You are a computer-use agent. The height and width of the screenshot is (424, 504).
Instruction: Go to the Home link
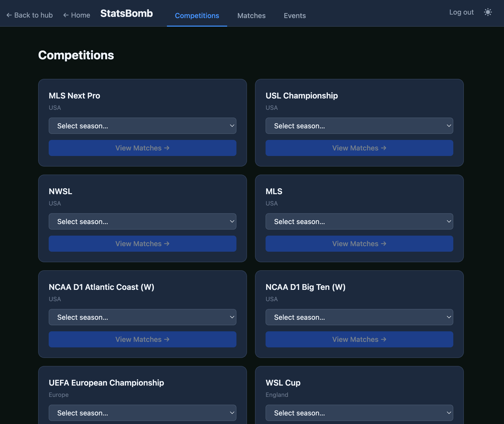(x=77, y=15)
